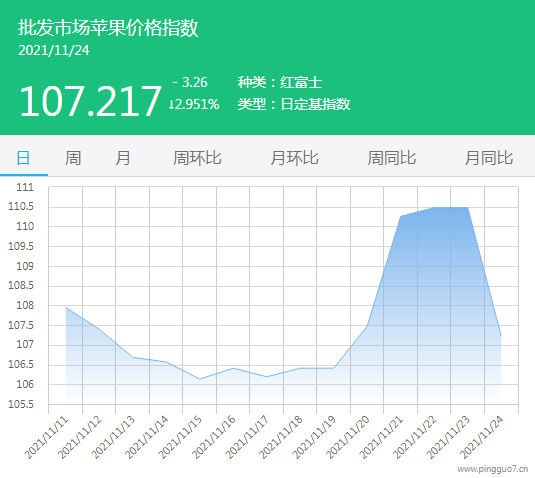This screenshot has width=535, height=478.
Task: Click the 2021/11/20 x-axis label
Action: click(x=348, y=437)
